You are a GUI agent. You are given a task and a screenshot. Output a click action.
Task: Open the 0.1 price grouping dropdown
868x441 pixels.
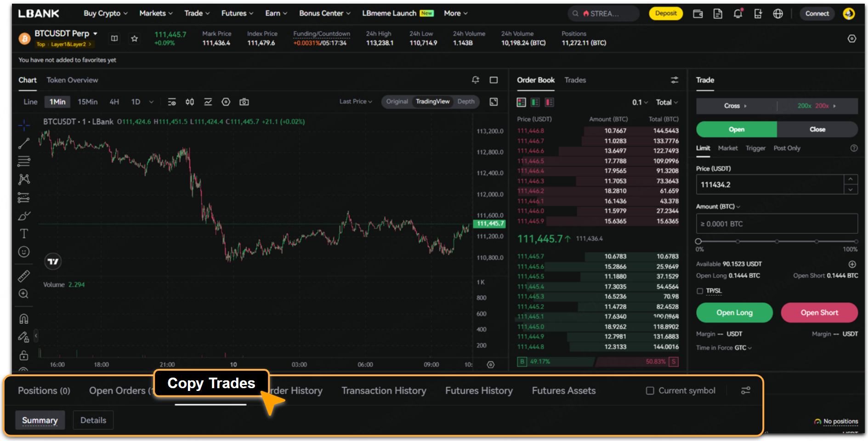coord(640,102)
